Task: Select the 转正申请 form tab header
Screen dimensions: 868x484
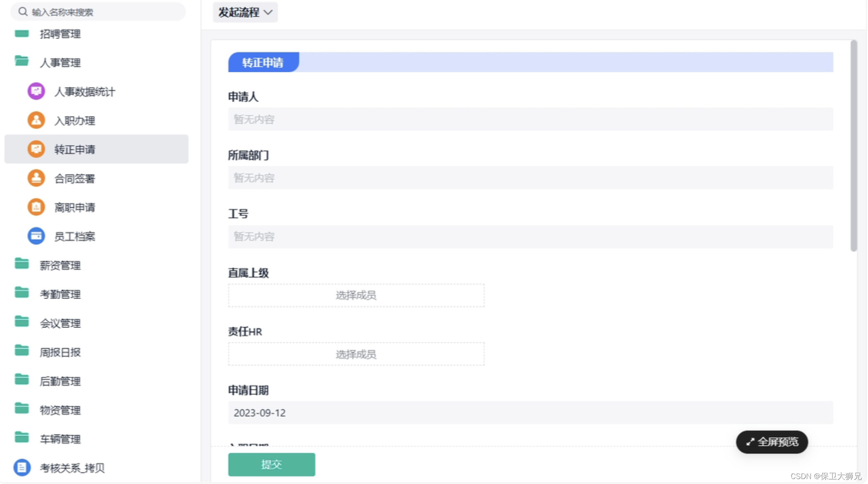Action: [x=263, y=62]
